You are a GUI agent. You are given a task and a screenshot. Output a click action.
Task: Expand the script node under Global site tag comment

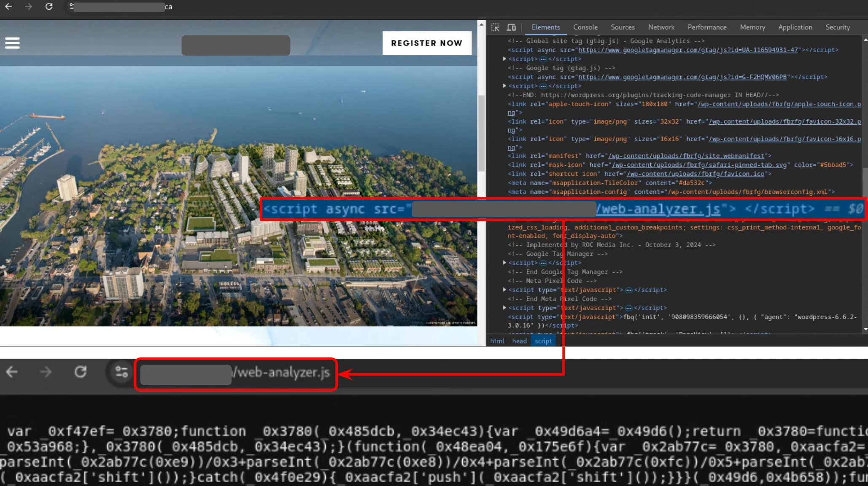pos(504,59)
